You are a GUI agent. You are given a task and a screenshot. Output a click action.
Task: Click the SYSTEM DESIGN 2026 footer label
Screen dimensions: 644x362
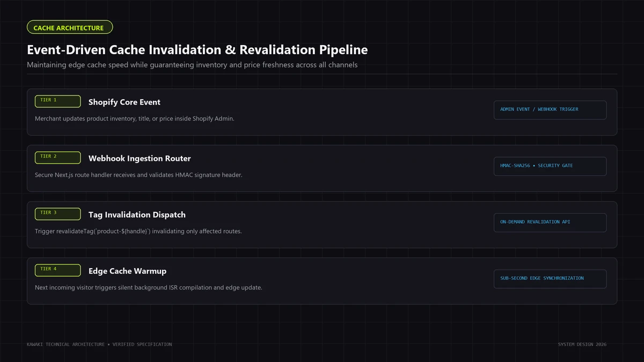582,344
